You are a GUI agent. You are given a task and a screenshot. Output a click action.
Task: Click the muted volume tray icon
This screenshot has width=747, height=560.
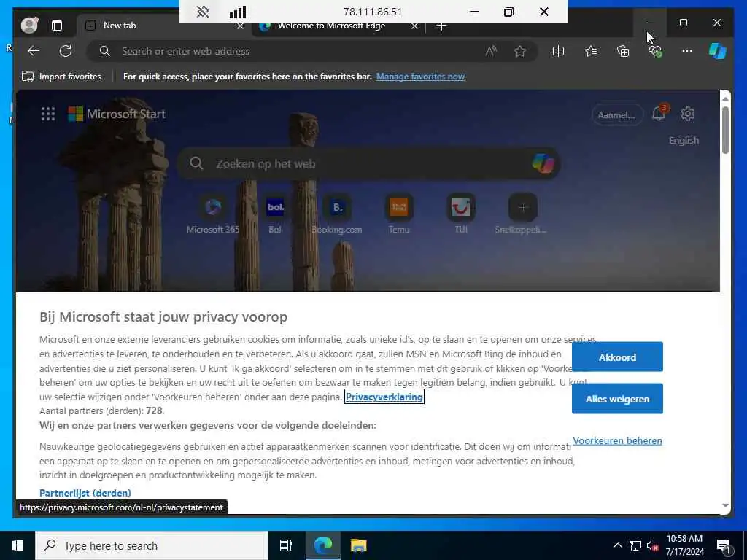(653, 545)
